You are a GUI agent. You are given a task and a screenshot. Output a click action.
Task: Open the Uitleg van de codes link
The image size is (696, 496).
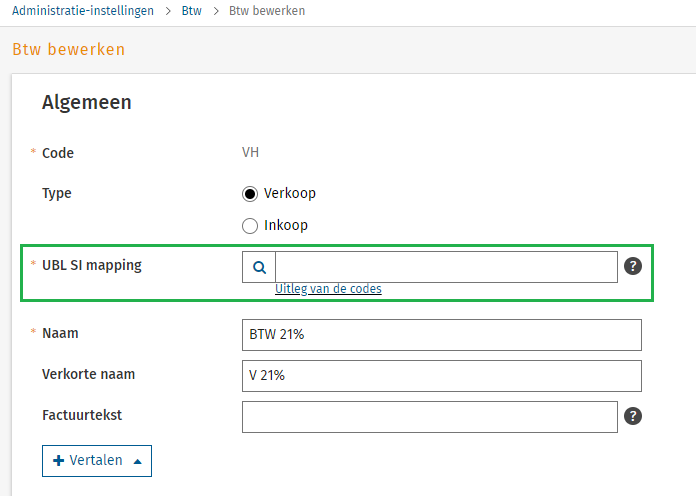click(328, 289)
